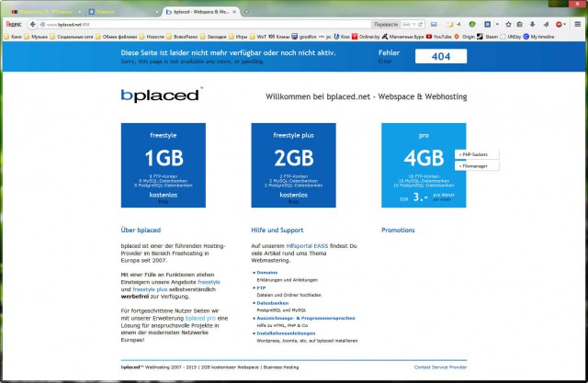Click the red Adblock extension icon

(559, 25)
